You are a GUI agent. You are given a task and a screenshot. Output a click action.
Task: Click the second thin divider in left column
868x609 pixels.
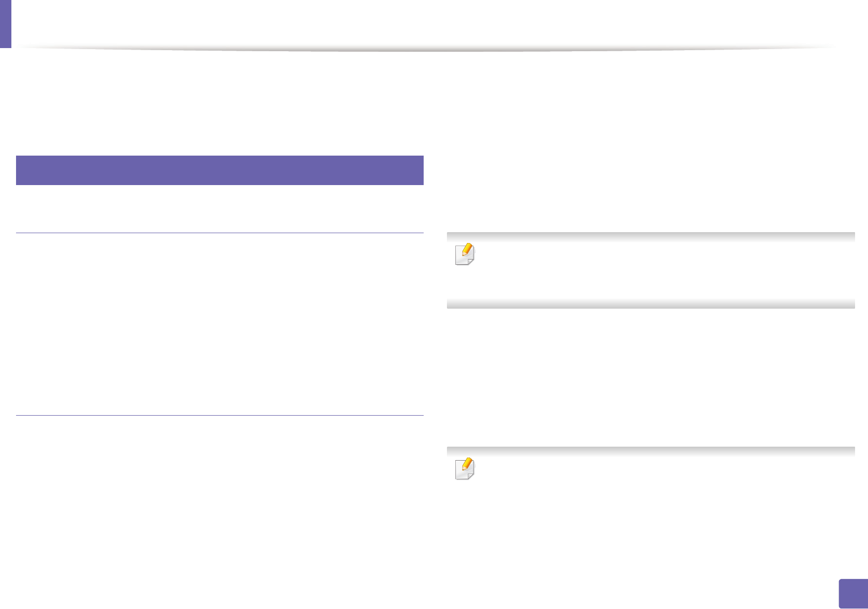(220, 415)
